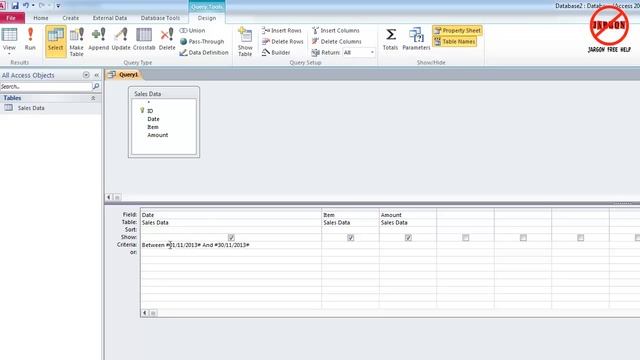Click the Tables group header

(51, 98)
